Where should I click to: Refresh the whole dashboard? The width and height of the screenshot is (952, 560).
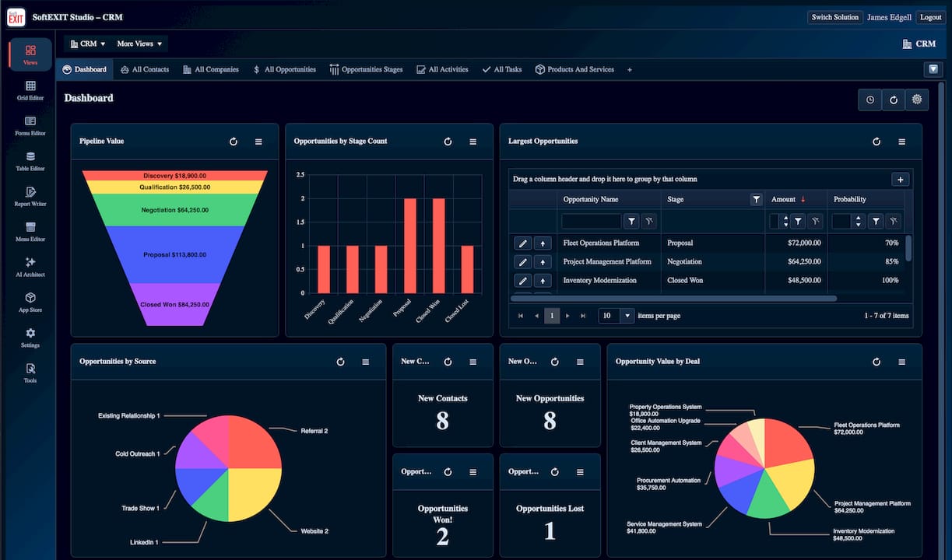click(x=894, y=100)
